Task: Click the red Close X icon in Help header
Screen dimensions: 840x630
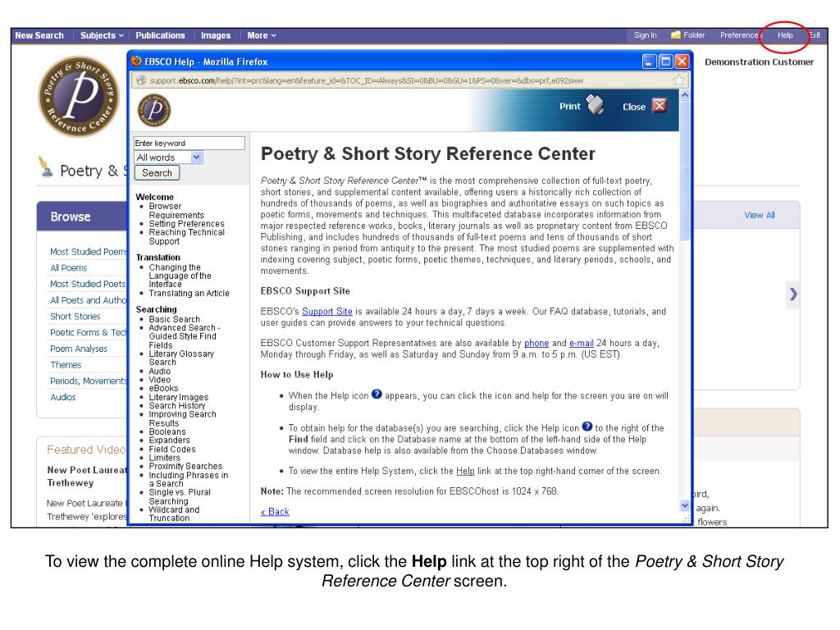Action: tap(660, 106)
